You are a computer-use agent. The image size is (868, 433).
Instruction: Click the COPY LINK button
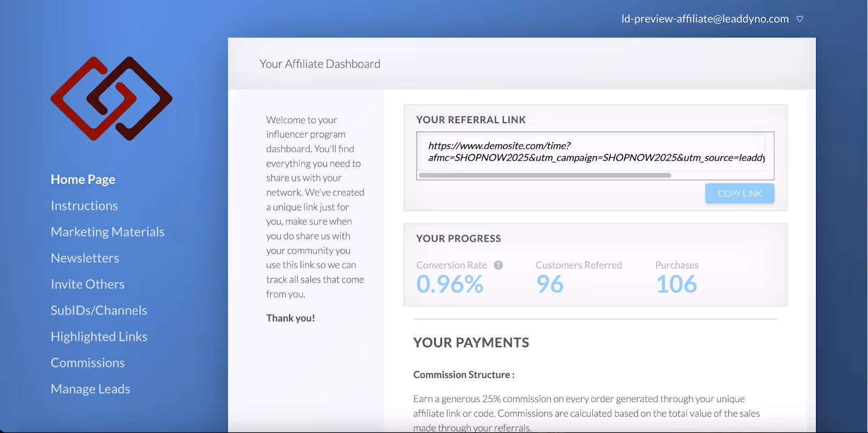coord(739,194)
